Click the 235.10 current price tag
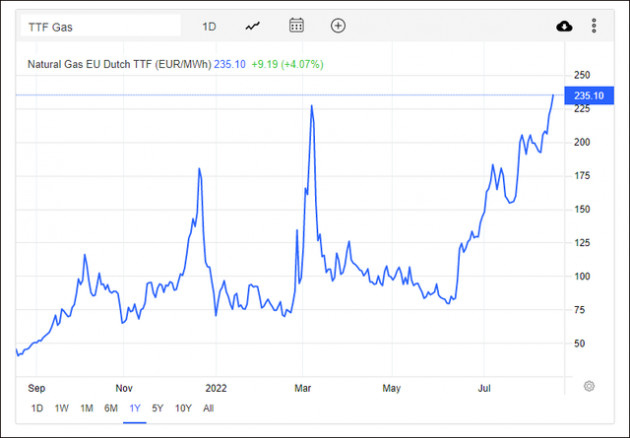 click(x=589, y=96)
